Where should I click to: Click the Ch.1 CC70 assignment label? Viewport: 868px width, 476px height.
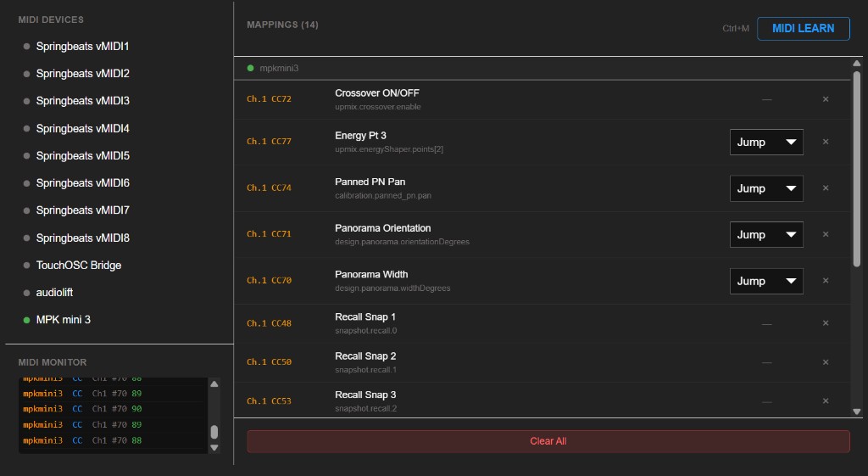[269, 281]
